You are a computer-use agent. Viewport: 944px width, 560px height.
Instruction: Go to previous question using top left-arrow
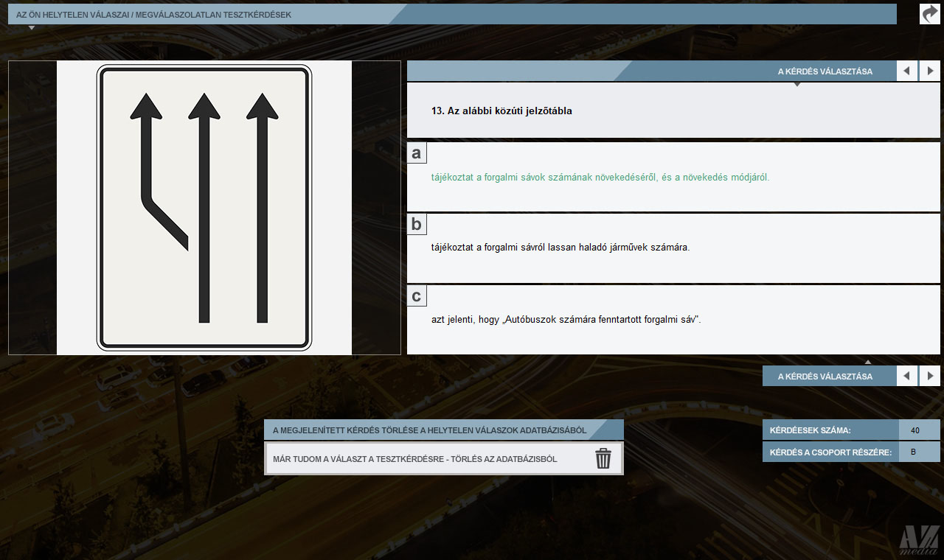point(907,71)
